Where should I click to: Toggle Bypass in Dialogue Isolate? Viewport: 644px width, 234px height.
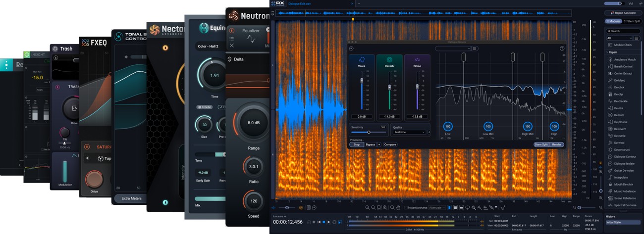tap(370, 144)
